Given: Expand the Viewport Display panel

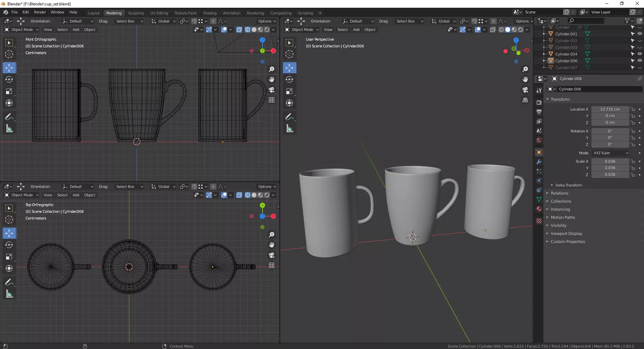Looking at the screenshot, I should 566,234.
